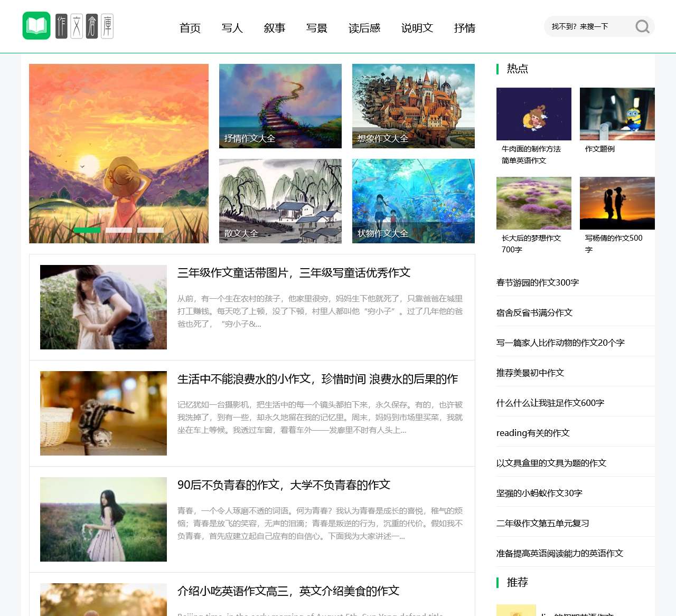Click the 热点 section heading

tap(518, 69)
